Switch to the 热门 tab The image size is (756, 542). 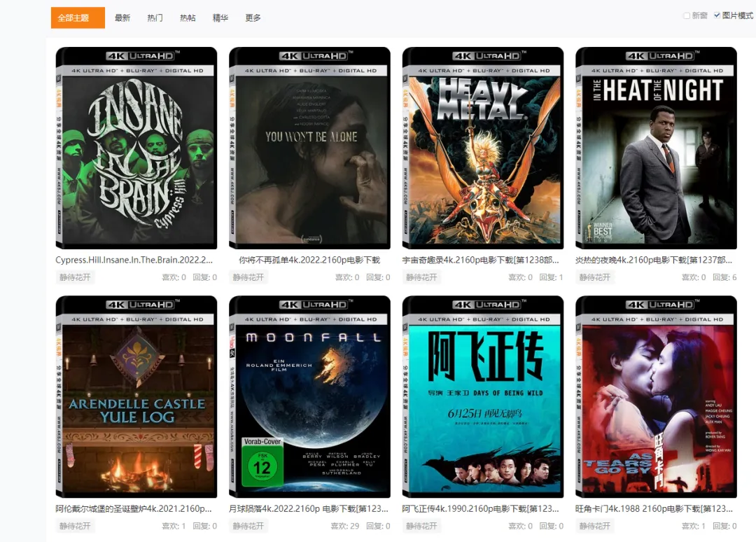pos(155,18)
